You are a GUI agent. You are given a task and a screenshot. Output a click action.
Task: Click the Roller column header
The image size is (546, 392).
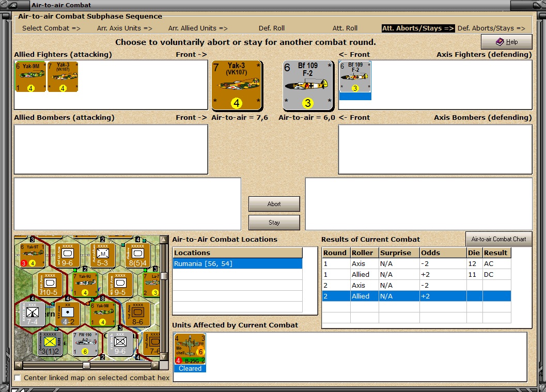365,253
